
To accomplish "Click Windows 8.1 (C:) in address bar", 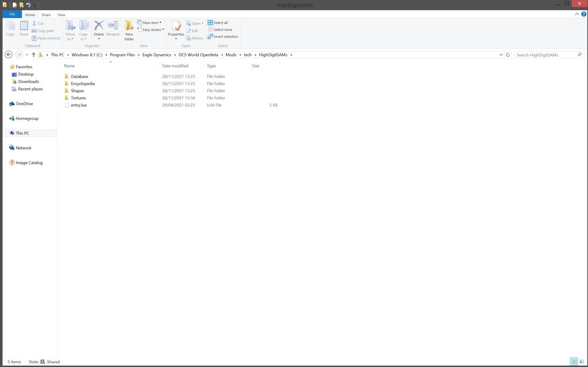I will [86, 55].
